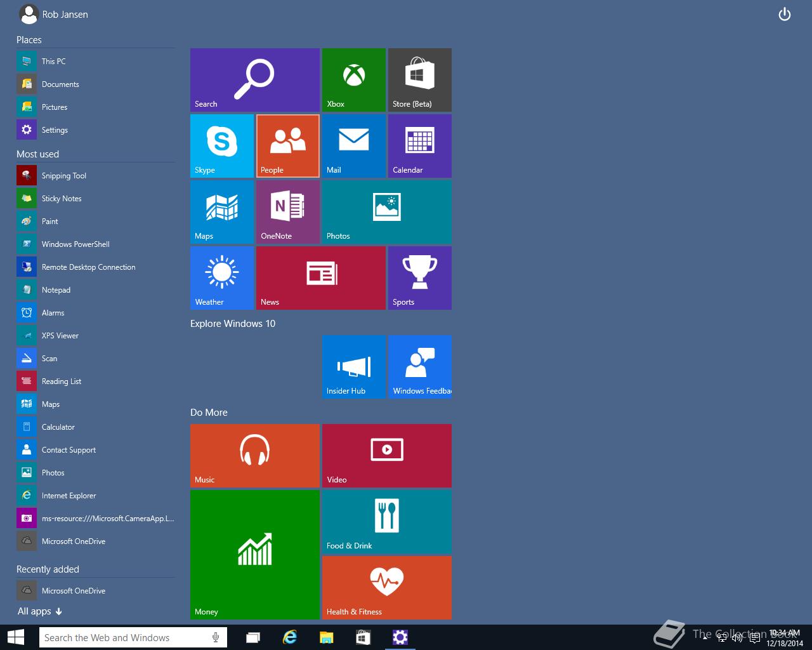Image resolution: width=812 pixels, height=650 pixels.
Task: Open the News tile
Action: click(x=321, y=278)
